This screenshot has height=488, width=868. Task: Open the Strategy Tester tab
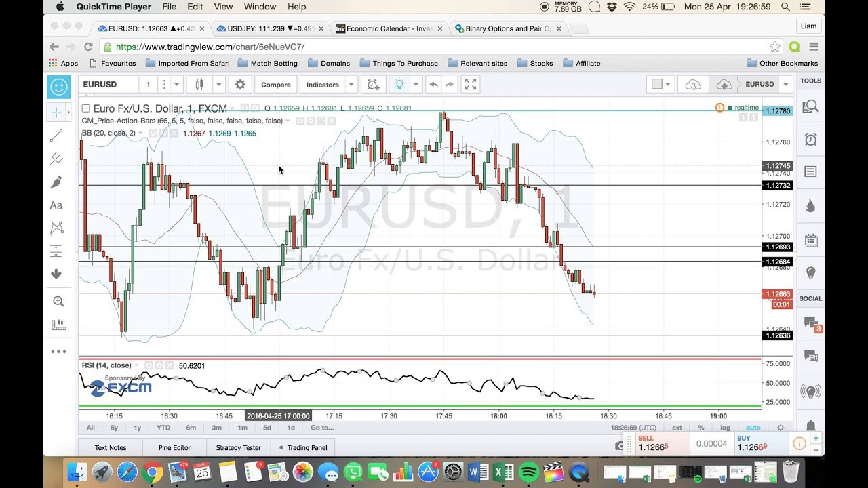(239, 447)
